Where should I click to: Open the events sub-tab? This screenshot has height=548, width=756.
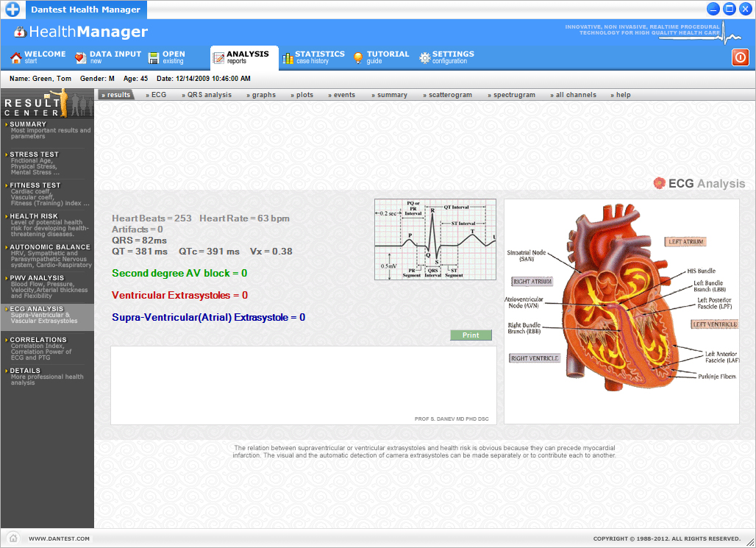(342, 95)
